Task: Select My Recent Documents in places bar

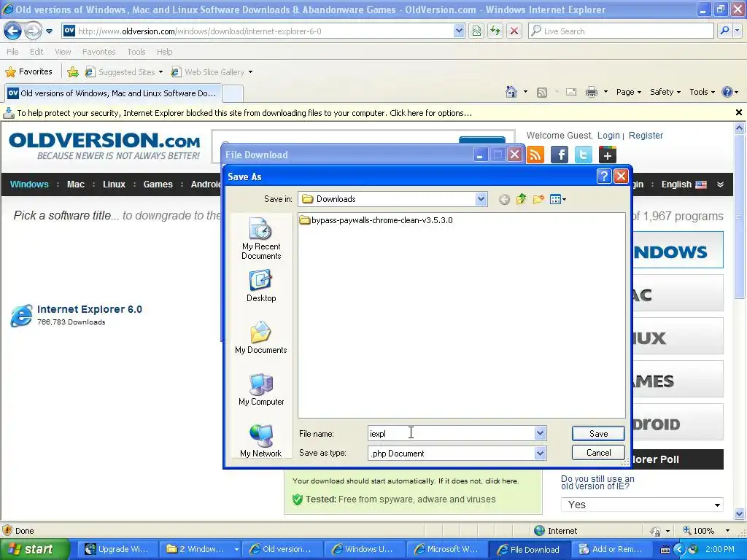Action: click(x=261, y=238)
